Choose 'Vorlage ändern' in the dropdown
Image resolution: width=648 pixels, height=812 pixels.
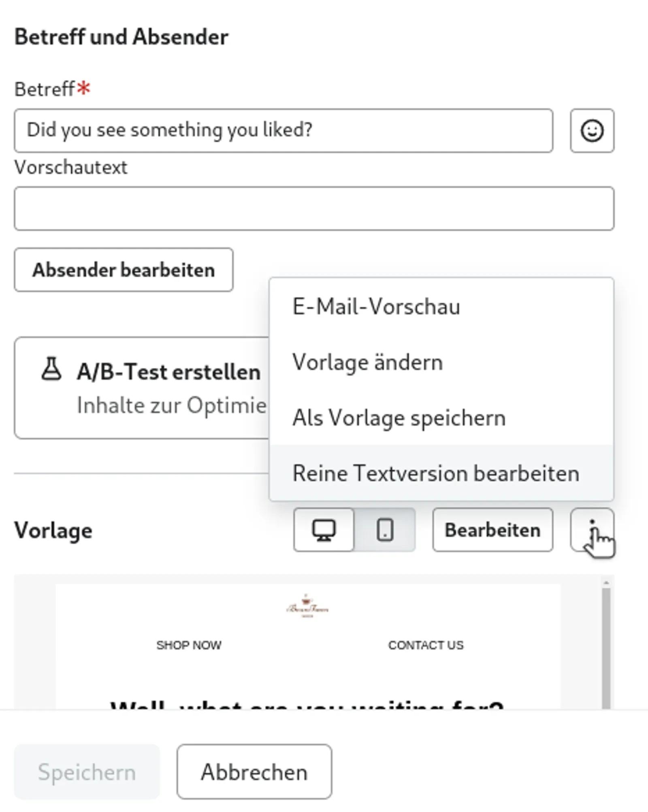click(x=368, y=362)
